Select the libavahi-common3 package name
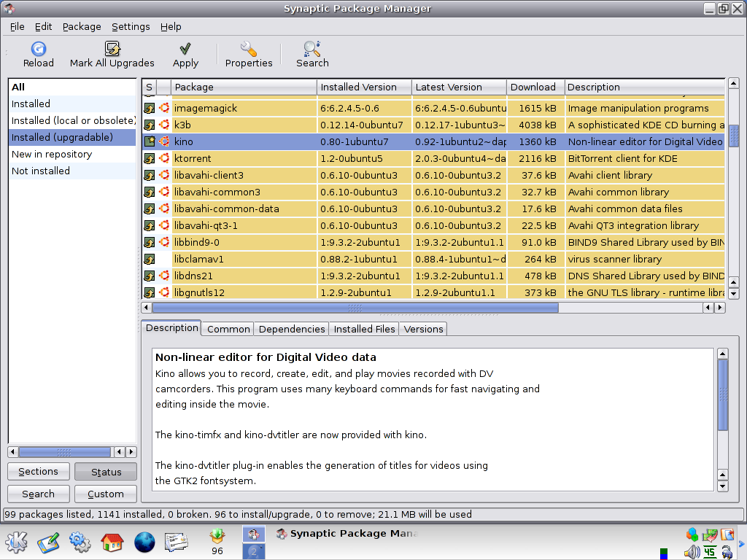 pyautogui.click(x=217, y=192)
